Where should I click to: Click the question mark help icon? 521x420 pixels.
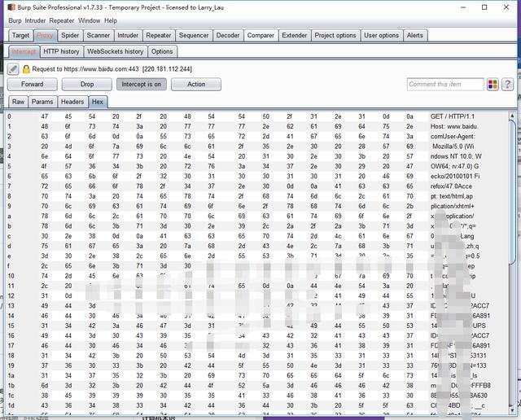pos(507,85)
